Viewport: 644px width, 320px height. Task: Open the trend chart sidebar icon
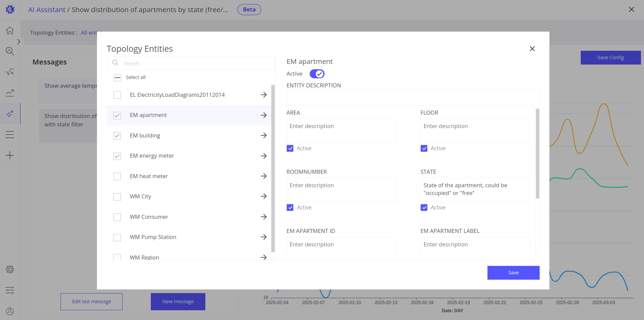click(x=10, y=93)
